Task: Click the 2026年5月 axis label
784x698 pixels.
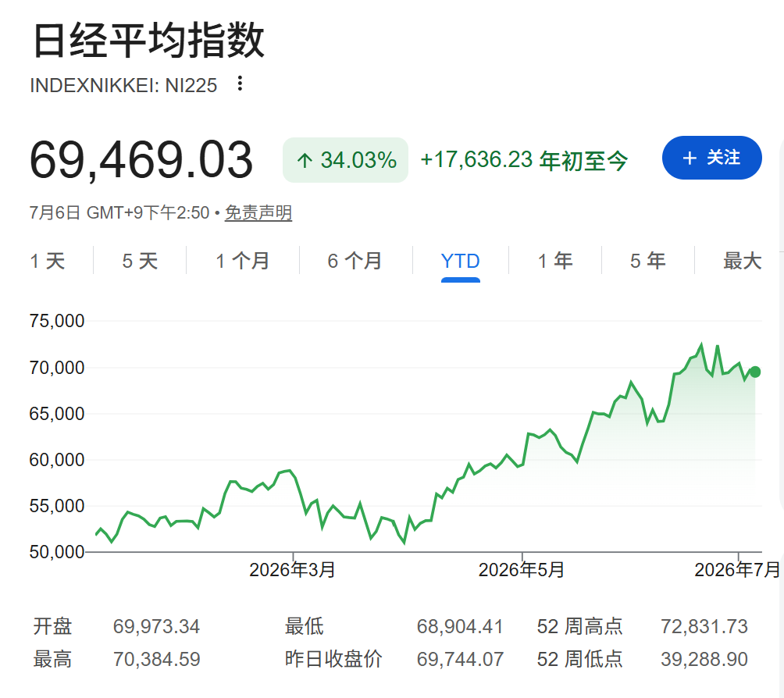Action: (522, 569)
